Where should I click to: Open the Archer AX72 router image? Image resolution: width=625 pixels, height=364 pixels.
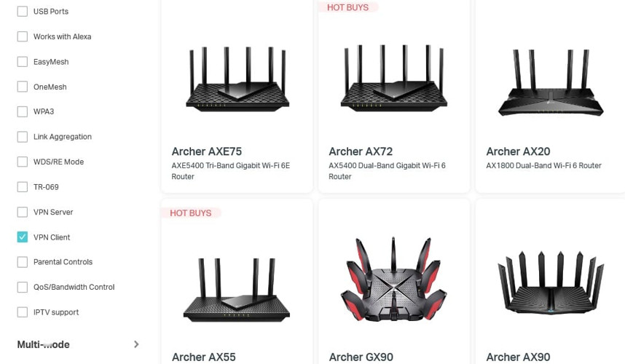point(394,78)
